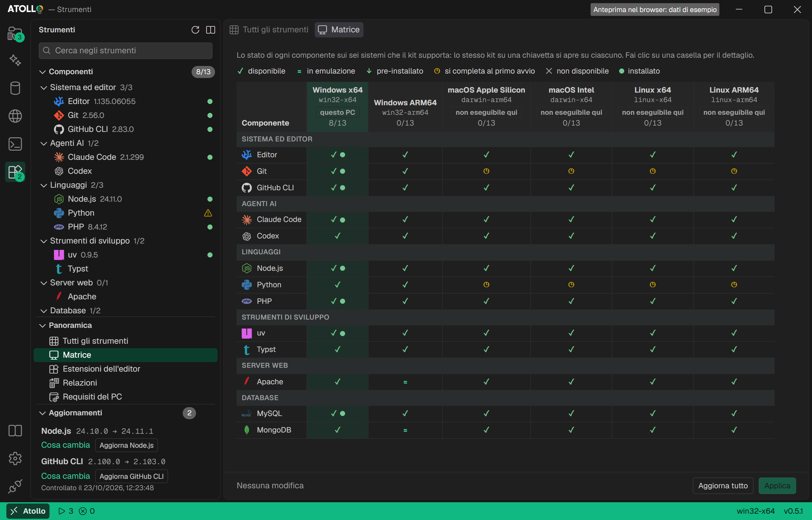This screenshot has width=812, height=520.
Task: Click the Applica button
Action: point(777,485)
